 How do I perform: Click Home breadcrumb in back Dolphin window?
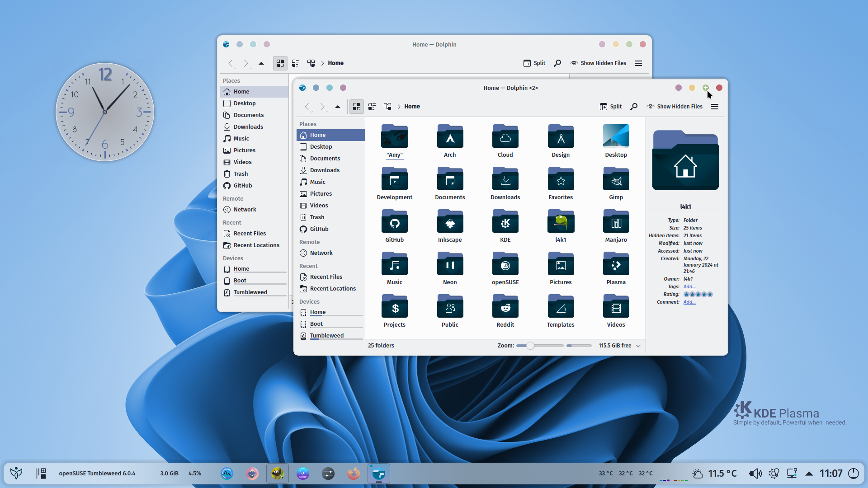point(335,63)
